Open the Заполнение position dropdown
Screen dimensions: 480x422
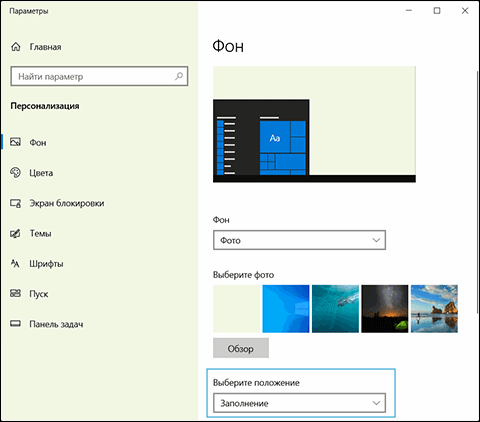[x=299, y=403]
